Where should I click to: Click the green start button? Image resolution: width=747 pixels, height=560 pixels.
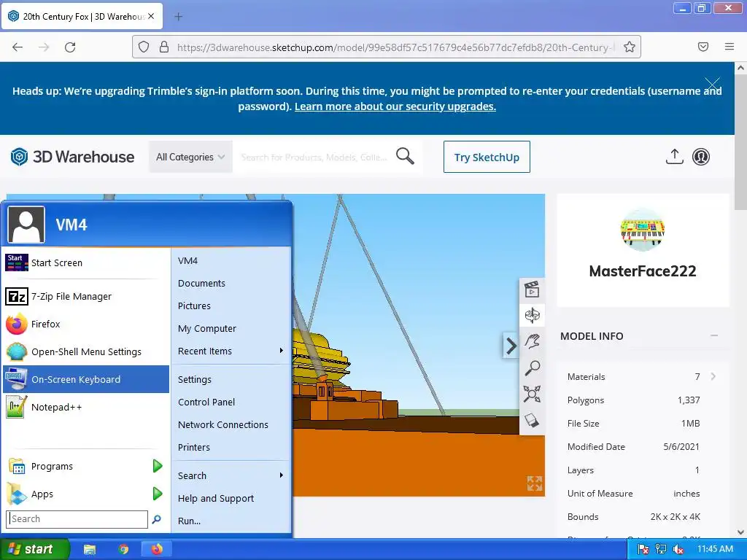click(x=34, y=549)
